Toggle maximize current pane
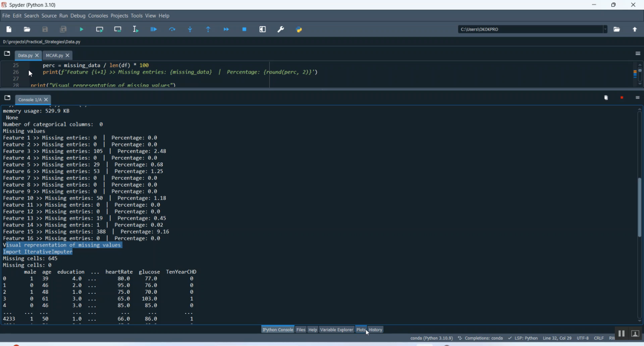The width and height of the screenshot is (644, 346). point(263,30)
